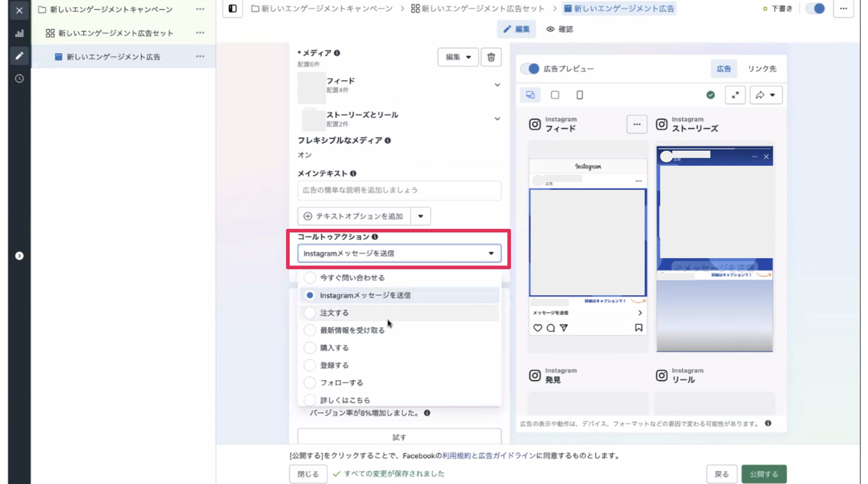The height and width of the screenshot is (484, 868).
Task: Open options for 新しいエンゲージメントキャンペーン tree row
Action: click(x=200, y=9)
